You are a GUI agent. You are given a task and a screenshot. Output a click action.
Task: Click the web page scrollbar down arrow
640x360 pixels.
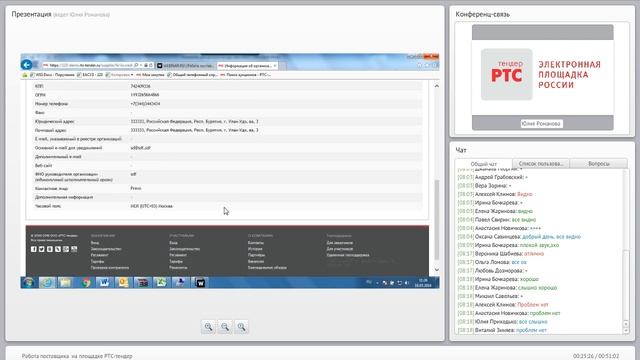[436, 269]
